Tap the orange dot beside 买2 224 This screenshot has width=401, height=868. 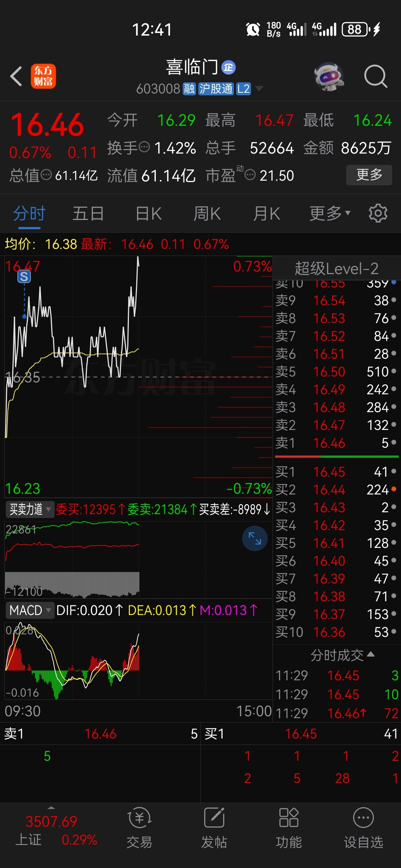pos(394,489)
